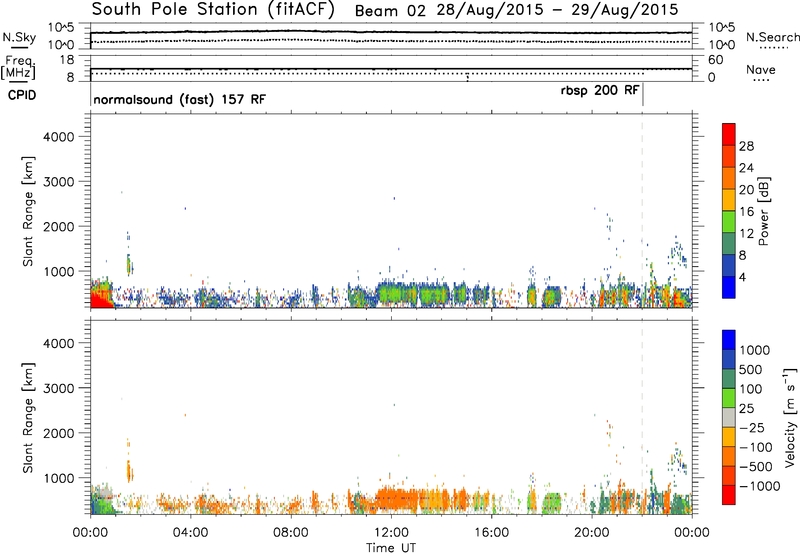Click the 'Slant Range [km]' label of power panel
Viewport: 800px width, 554px height.
28,211
